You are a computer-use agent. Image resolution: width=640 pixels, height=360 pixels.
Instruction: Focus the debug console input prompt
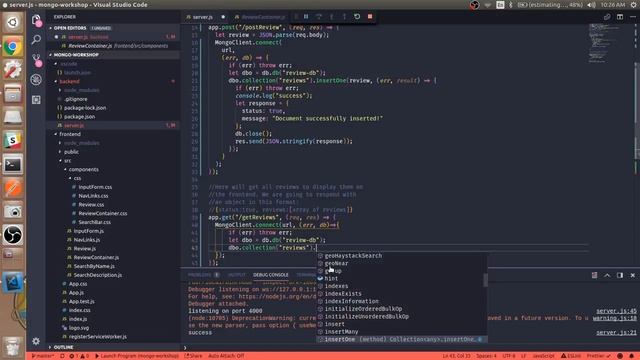pos(410,348)
